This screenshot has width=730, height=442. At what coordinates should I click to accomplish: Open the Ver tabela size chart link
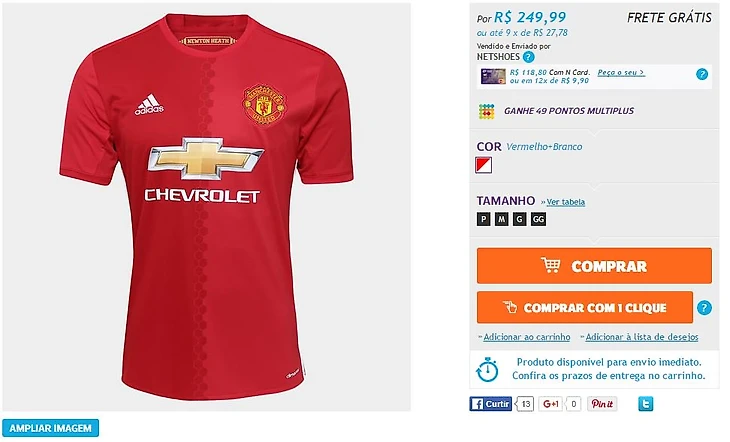[x=566, y=202]
